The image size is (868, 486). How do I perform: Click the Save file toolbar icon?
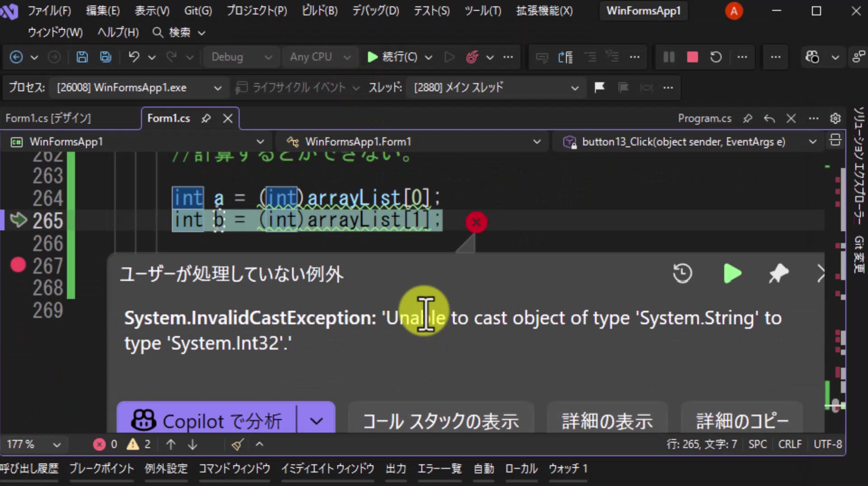tap(82, 57)
